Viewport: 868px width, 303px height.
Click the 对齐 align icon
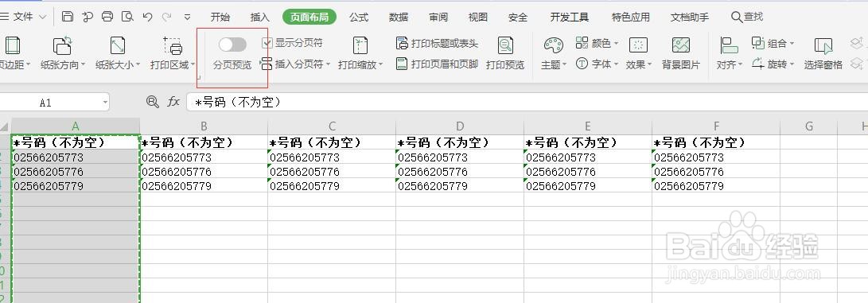(x=729, y=45)
